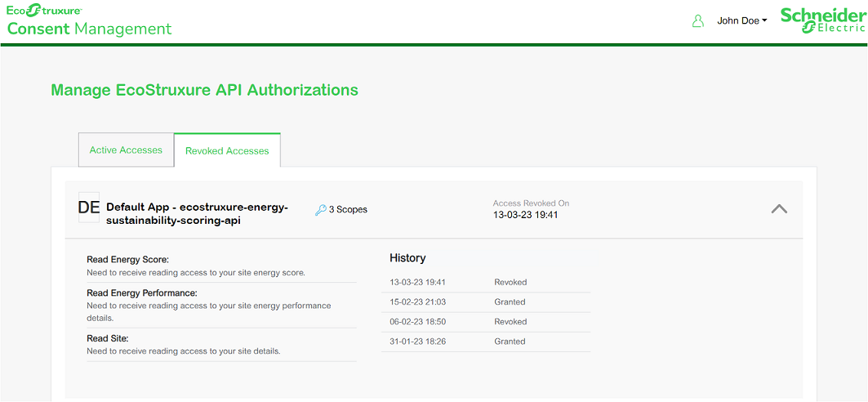Viewport: 868px width, 402px height.
Task: Select the Revoked Accesses tab
Action: pyautogui.click(x=227, y=150)
